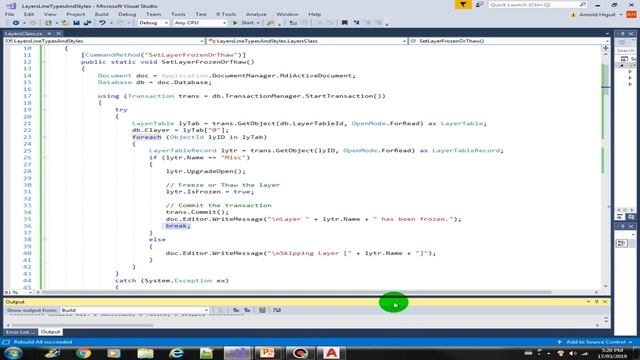Click the Clear All output icon
The height and width of the screenshot is (360, 640).
tap(262, 310)
